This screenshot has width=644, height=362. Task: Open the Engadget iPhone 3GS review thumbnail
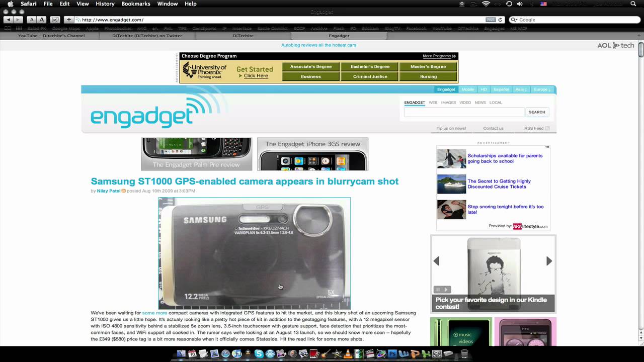pos(312,154)
